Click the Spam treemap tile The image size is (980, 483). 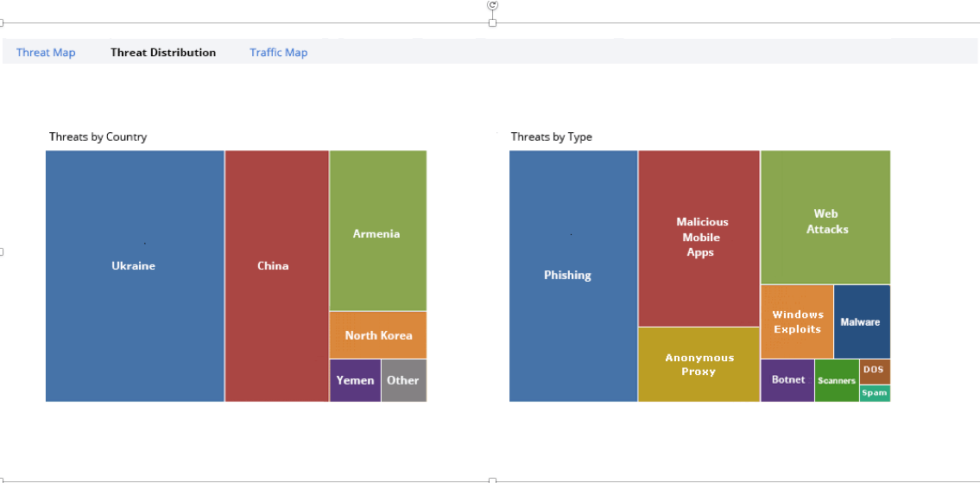coord(874,393)
